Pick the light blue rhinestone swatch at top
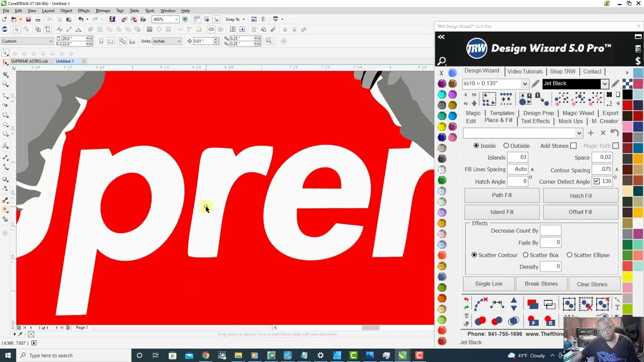This screenshot has height=362, width=644. coord(452,73)
